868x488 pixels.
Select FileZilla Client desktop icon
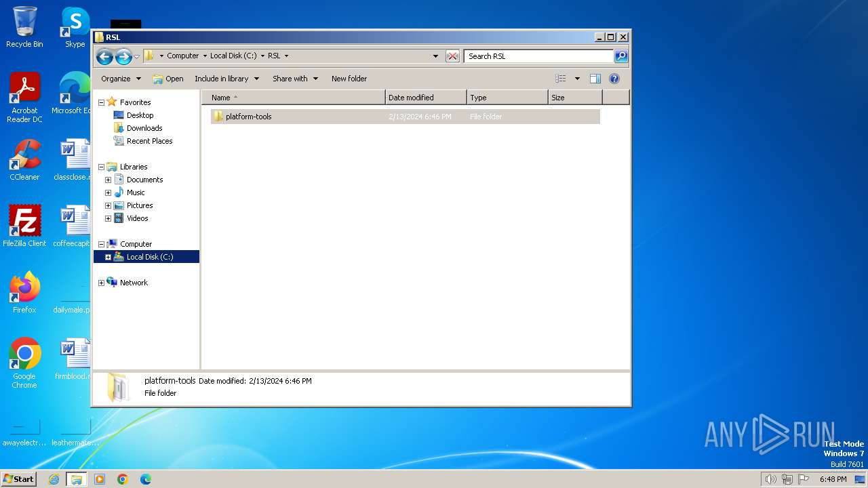[24, 226]
